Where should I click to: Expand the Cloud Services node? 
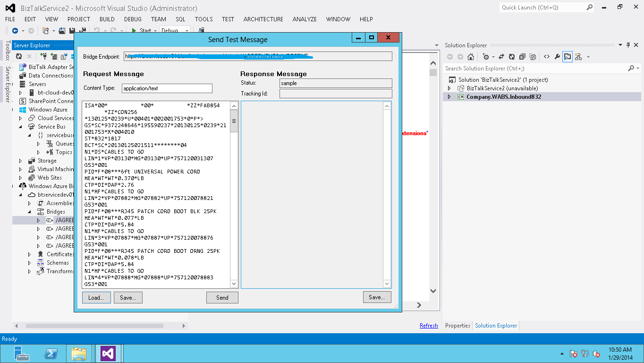click(21, 118)
